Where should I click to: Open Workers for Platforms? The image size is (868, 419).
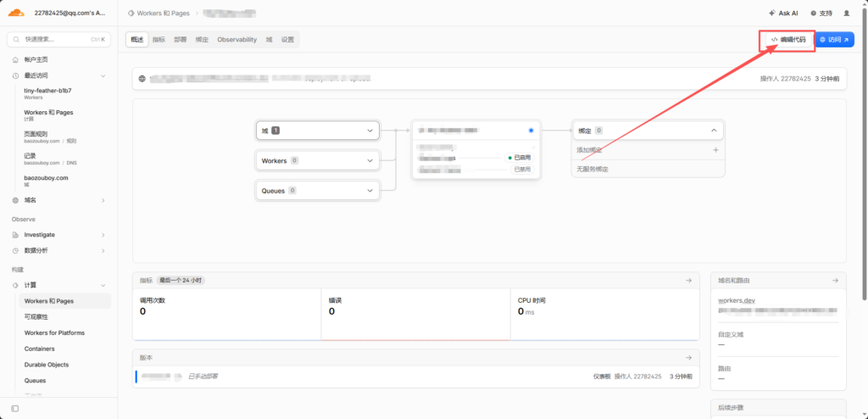(54, 333)
